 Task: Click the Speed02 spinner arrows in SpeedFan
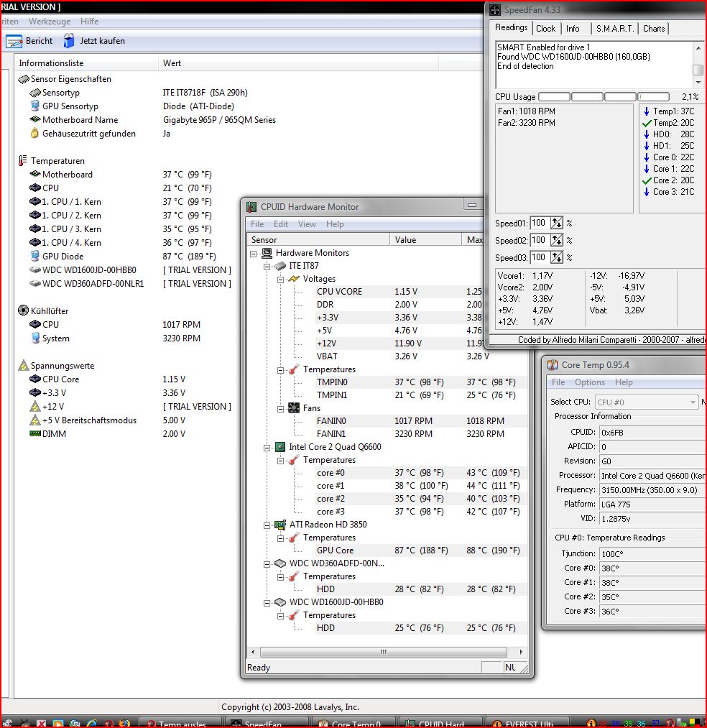tap(557, 241)
